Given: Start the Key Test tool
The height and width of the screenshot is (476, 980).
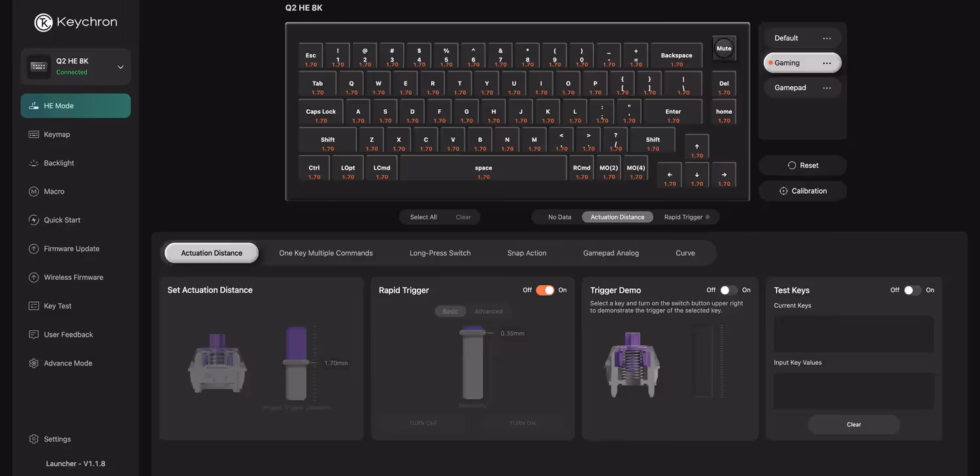Looking at the screenshot, I should (57, 305).
